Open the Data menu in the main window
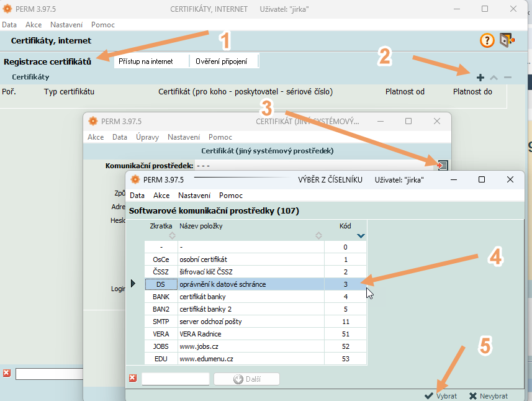 click(x=9, y=25)
